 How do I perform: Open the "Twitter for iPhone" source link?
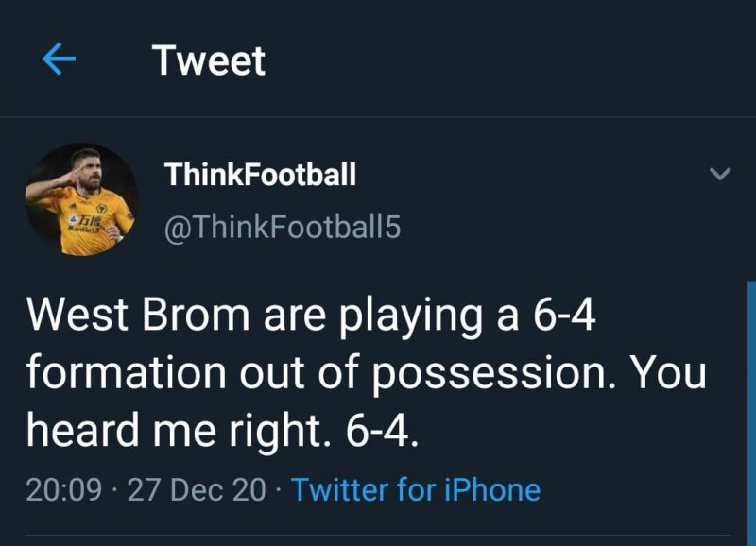[416, 489]
